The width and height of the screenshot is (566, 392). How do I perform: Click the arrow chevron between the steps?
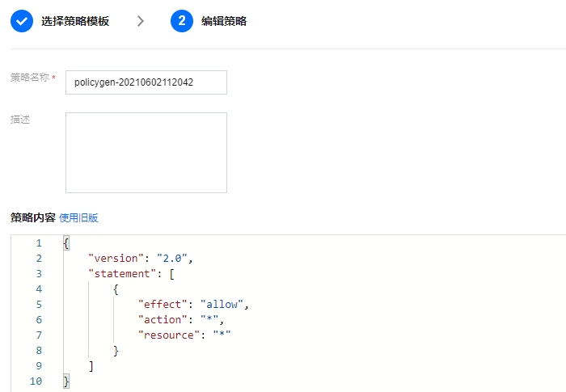pyautogui.click(x=141, y=21)
